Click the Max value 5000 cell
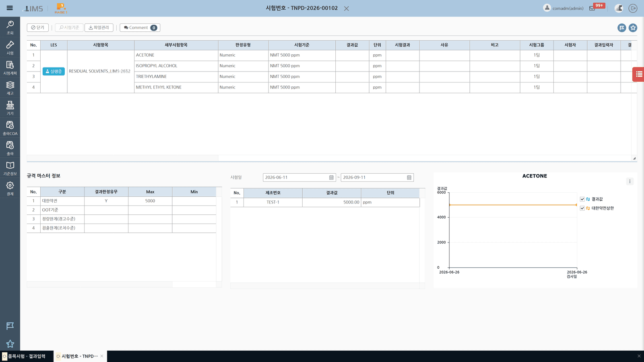 150,201
